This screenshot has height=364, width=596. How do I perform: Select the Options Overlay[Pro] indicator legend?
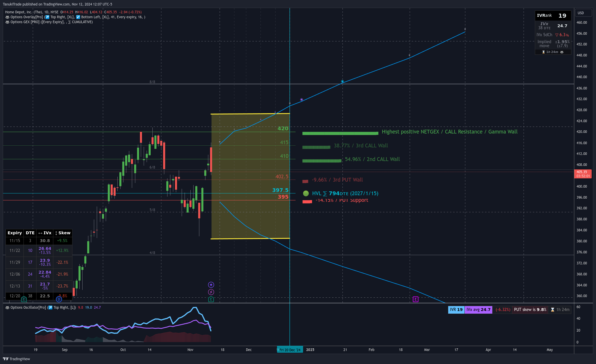pos(27,17)
